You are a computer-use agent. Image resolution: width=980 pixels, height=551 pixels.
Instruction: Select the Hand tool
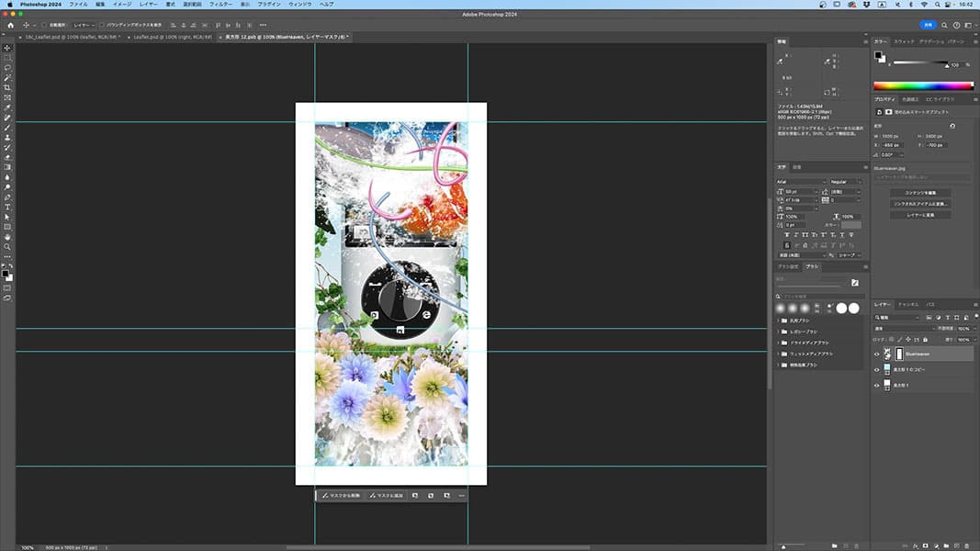(x=7, y=237)
